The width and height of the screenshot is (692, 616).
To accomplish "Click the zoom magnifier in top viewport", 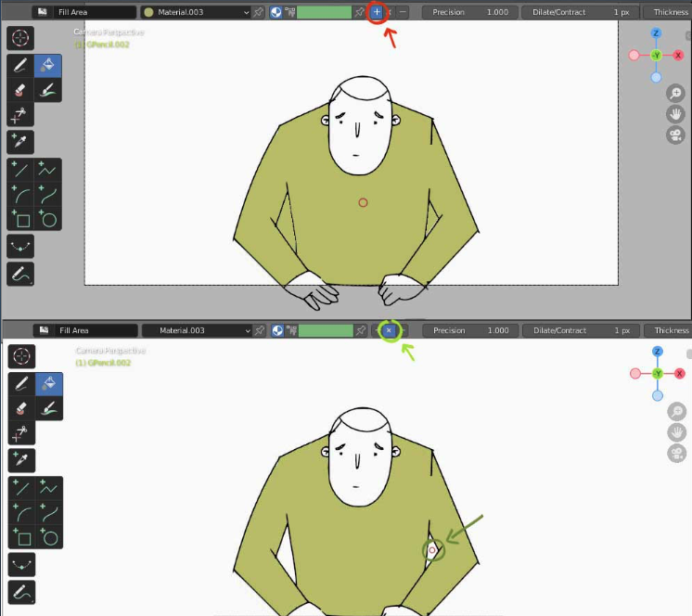I will click(675, 94).
